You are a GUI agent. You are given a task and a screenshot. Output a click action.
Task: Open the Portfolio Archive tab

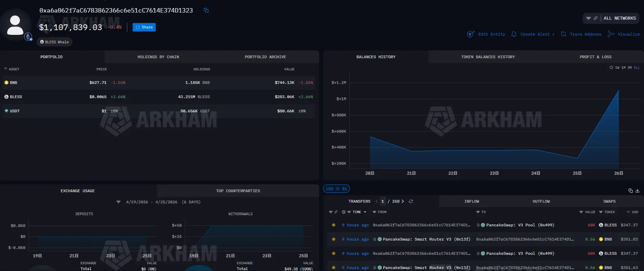click(265, 57)
